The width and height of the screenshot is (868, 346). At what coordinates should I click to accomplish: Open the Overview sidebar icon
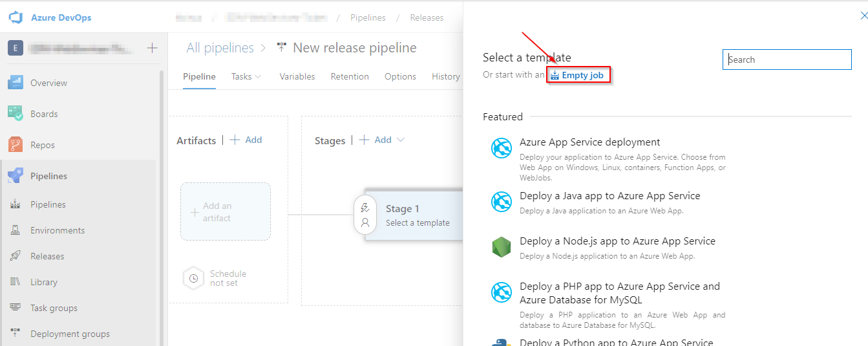pos(16,83)
